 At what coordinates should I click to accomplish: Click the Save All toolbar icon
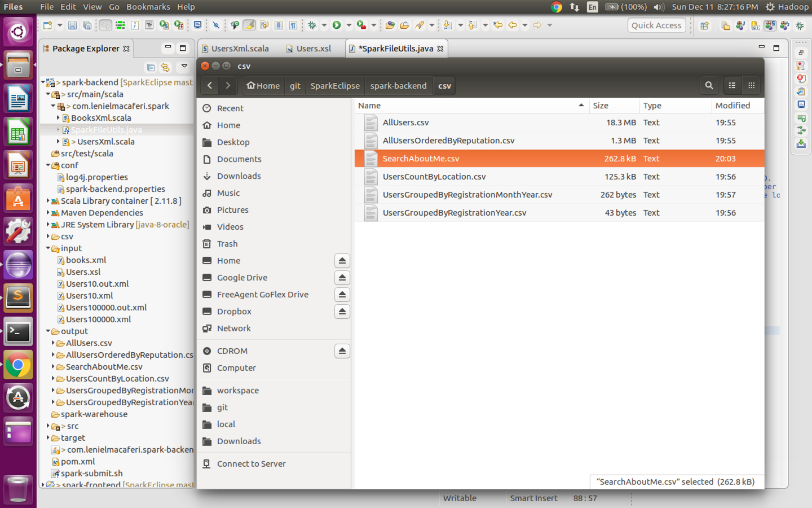click(86, 25)
